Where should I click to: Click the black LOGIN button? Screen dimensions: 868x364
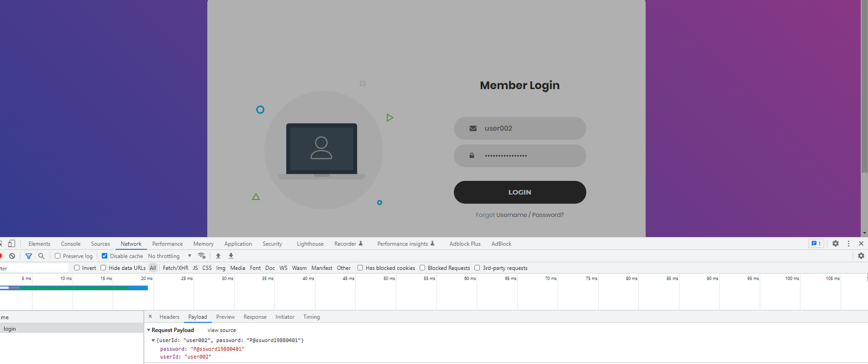click(x=520, y=193)
